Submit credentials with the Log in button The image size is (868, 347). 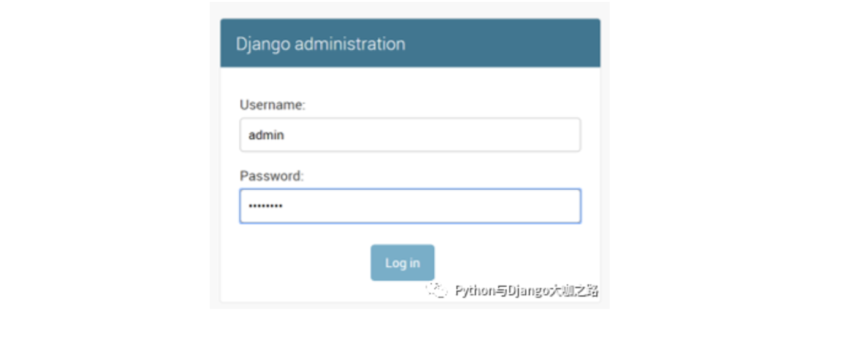(402, 263)
